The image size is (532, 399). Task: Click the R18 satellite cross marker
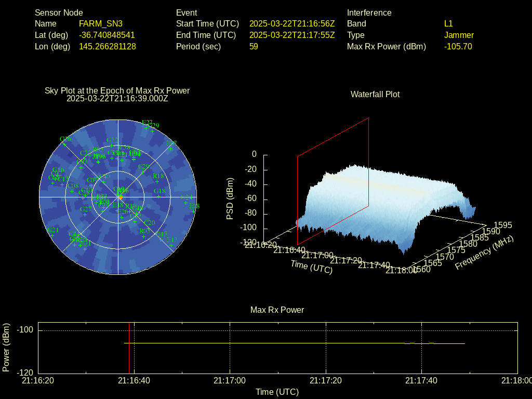[157, 181]
